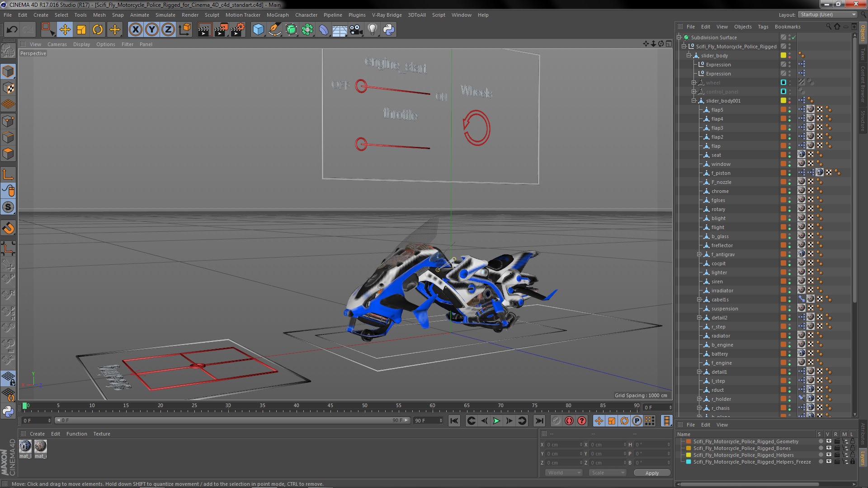Add a Floor environment object
Viewport: 868px width, 488px height.
click(x=340, y=30)
